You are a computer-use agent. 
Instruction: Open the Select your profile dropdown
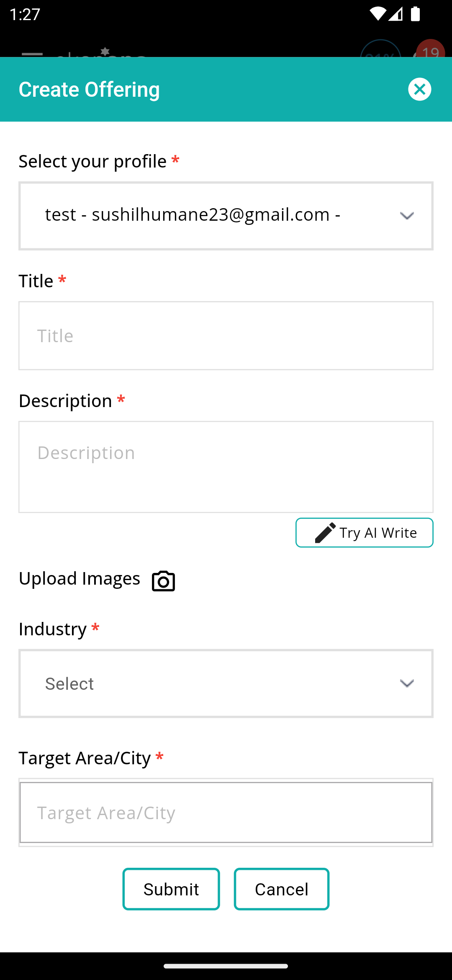point(226,216)
